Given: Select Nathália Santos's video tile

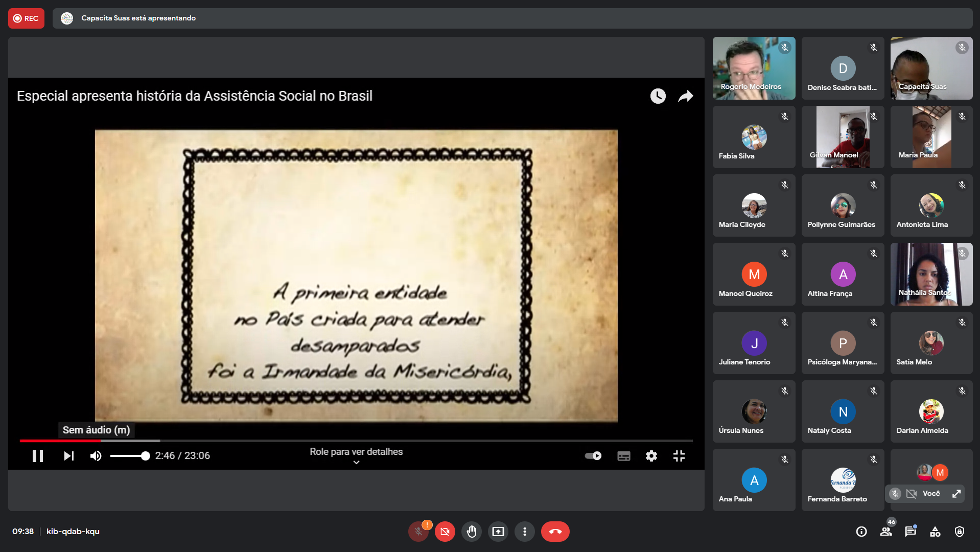Looking at the screenshot, I should click(x=931, y=274).
